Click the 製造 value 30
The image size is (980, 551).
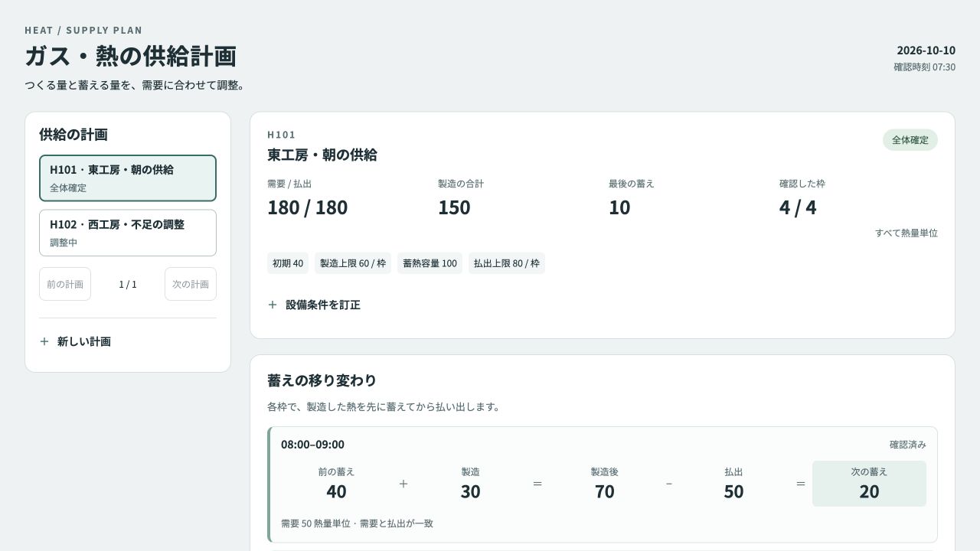point(470,491)
